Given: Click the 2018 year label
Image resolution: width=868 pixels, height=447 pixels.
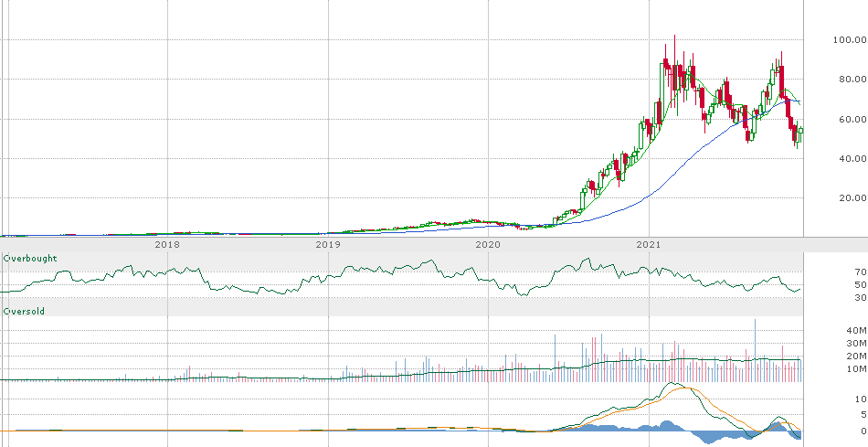Looking at the screenshot, I should pyautogui.click(x=166, y=244).
